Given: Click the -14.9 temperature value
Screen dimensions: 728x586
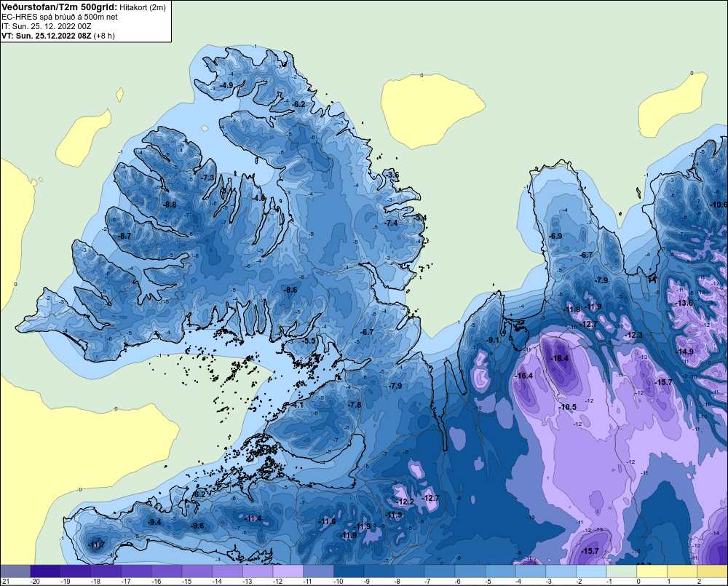Looking at the screenshot, I should (x=685, y=352).
